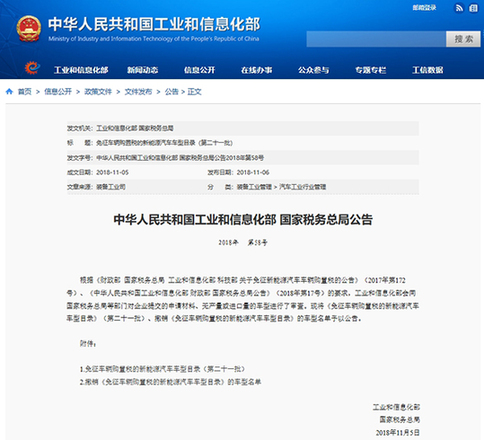Click the 搜索 button
Screen dimensions: 484x440
point(463,39)
